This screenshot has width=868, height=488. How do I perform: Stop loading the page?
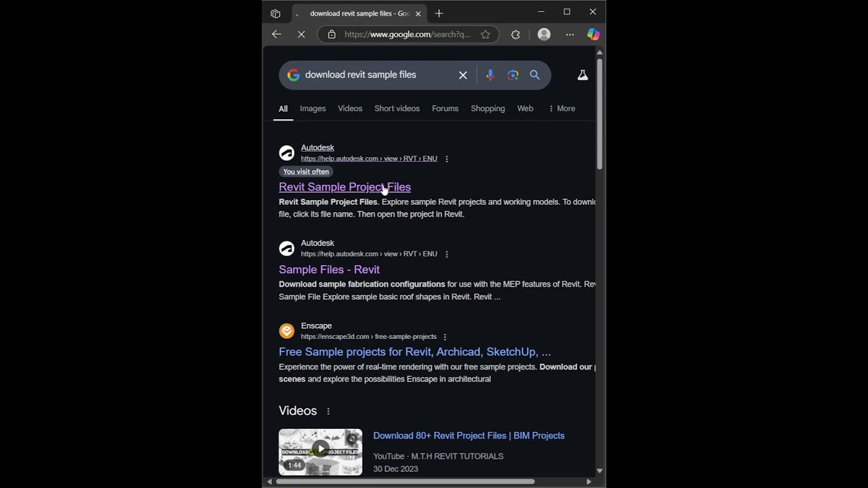click(302, 35)
